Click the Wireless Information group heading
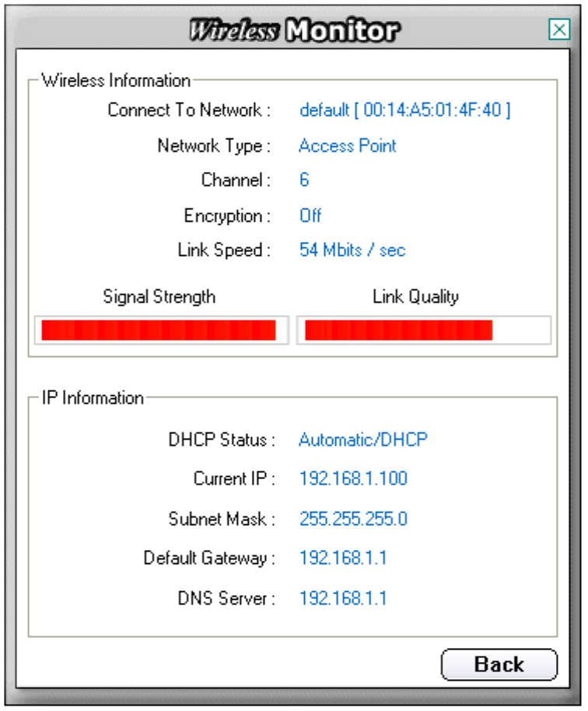 click(116, 81)
